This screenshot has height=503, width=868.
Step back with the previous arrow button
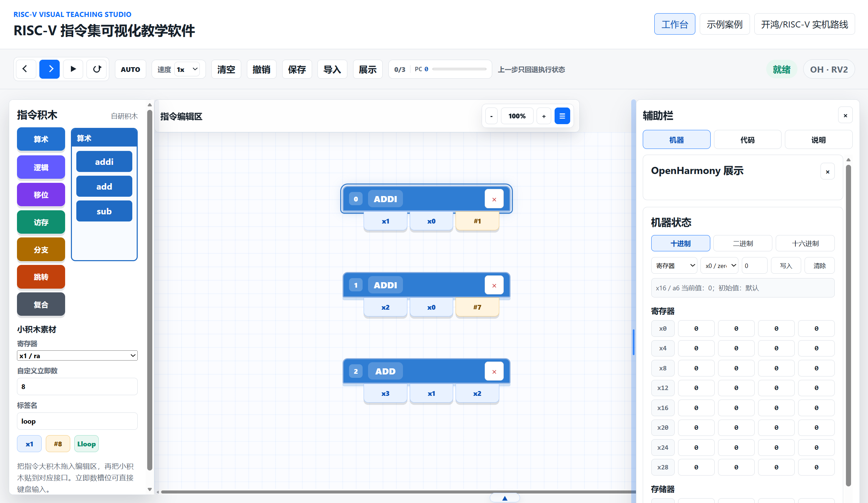coord(25,69)
